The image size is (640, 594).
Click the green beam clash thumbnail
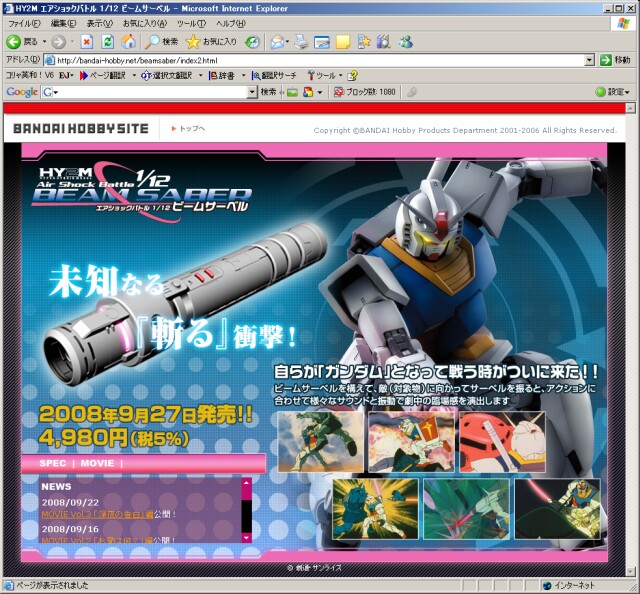[467, 509]
